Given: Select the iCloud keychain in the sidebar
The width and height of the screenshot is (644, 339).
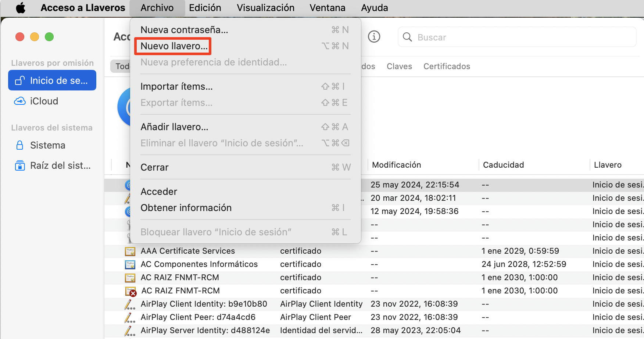Looking at the screenshot, I should click(x=44, y=101).
